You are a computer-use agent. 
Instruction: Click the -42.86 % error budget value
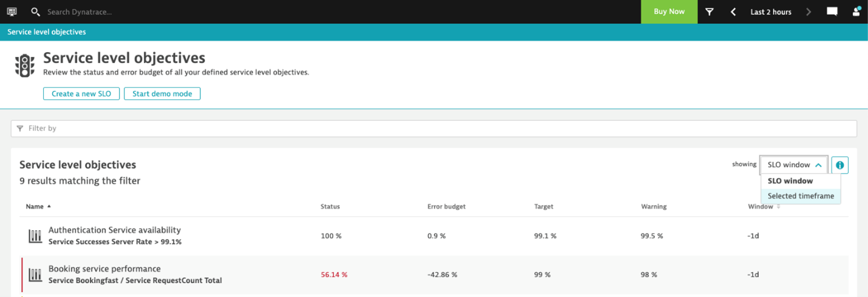pyautogui.click(x=442, y=275)
